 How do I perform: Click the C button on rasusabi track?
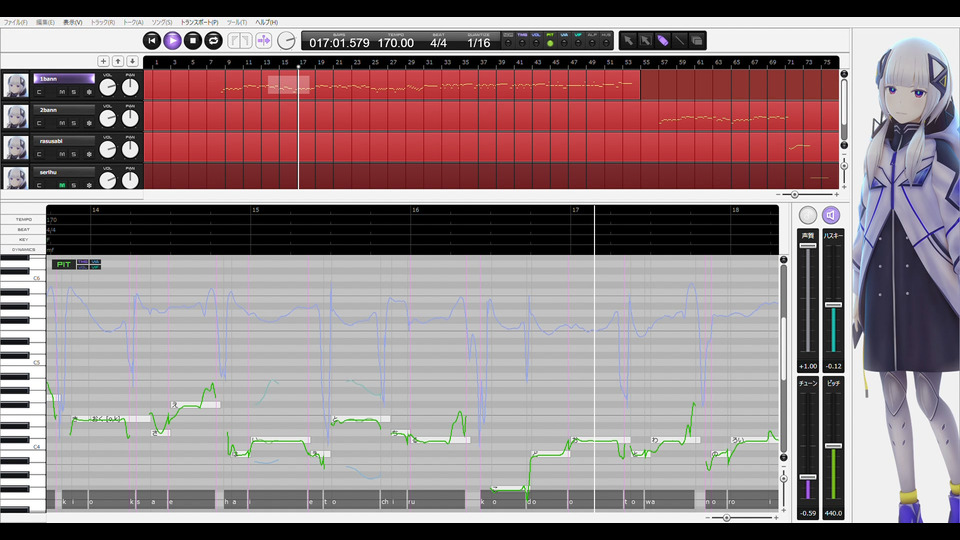point(39,154)
